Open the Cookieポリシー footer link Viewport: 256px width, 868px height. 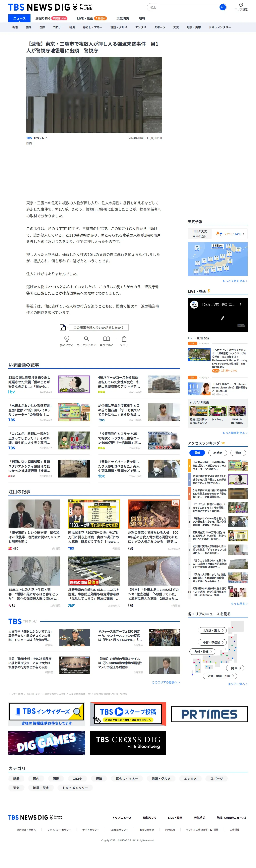[x=119, y=830]
